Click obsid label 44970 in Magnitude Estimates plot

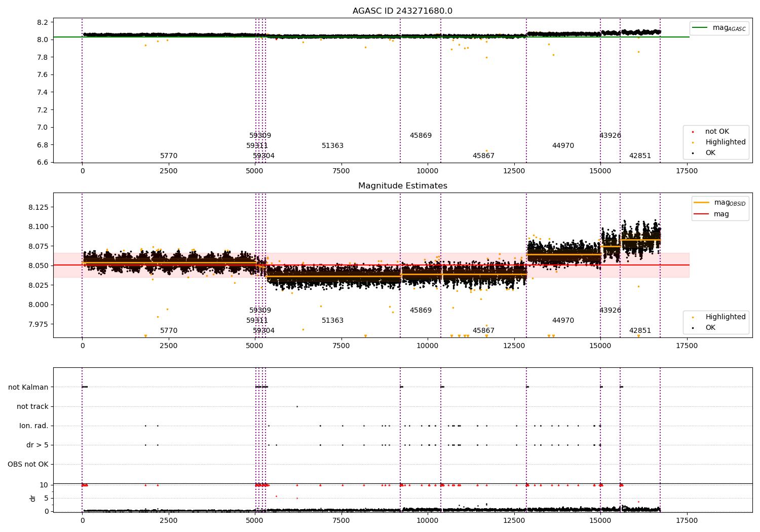pos(563,321)
